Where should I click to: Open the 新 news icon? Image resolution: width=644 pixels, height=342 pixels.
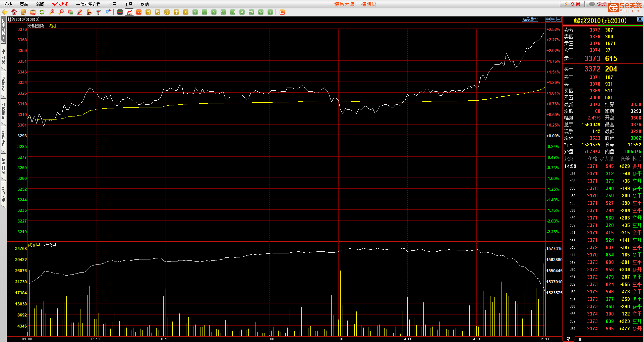(x=108, y=12)
